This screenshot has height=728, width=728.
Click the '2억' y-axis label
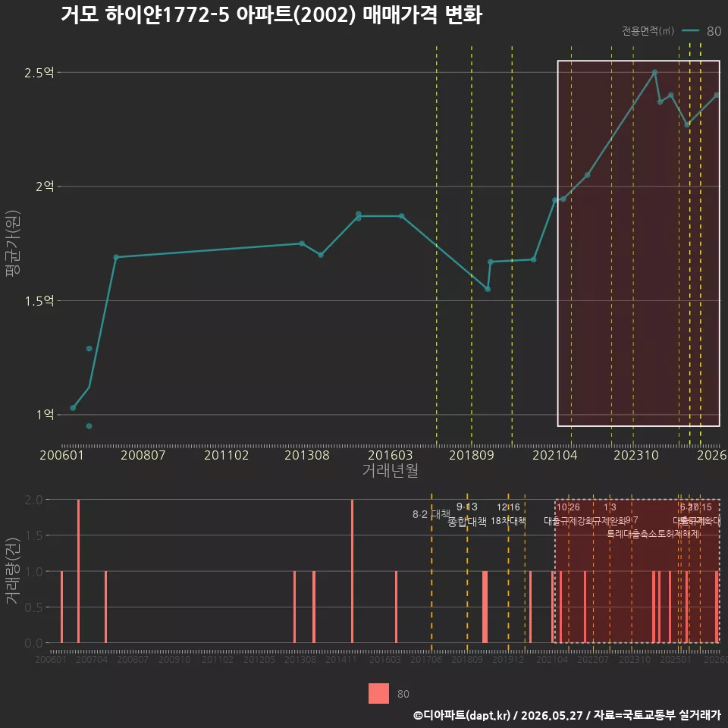pos(45,187)
